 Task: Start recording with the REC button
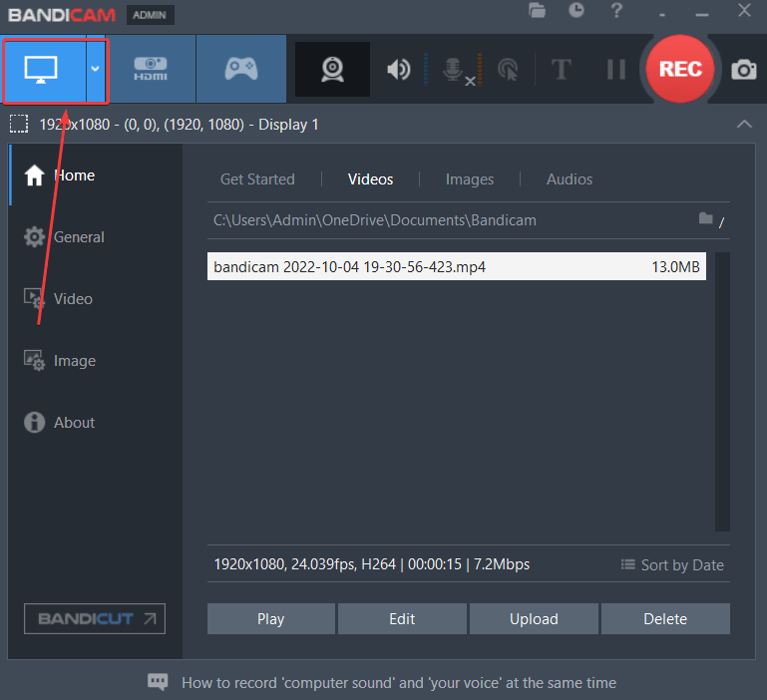pyautogui.click(x=680, y=69)
